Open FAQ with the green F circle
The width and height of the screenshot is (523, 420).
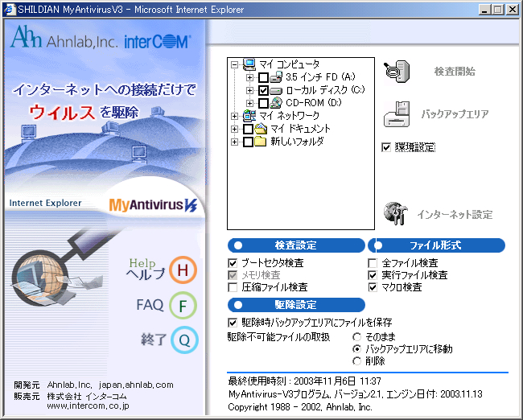click(183, 305)
